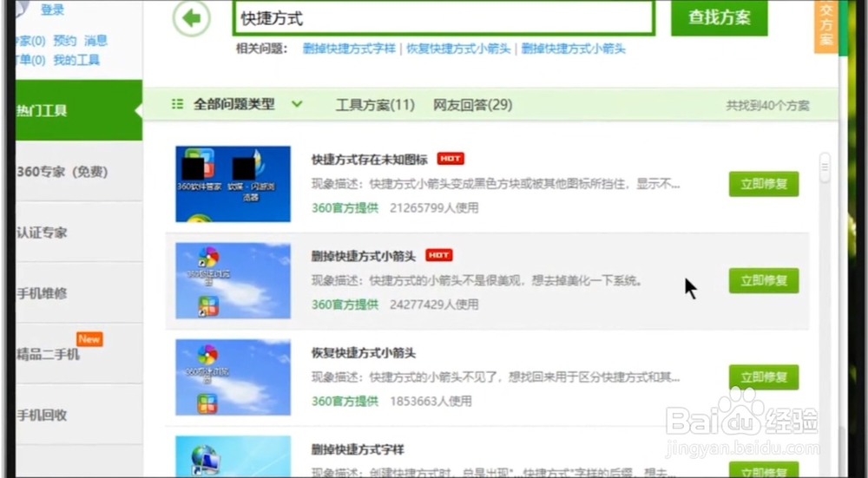Click the 删掉快捷方式小箭头 result title
The image size is (868, 478).
pos(364,256)
